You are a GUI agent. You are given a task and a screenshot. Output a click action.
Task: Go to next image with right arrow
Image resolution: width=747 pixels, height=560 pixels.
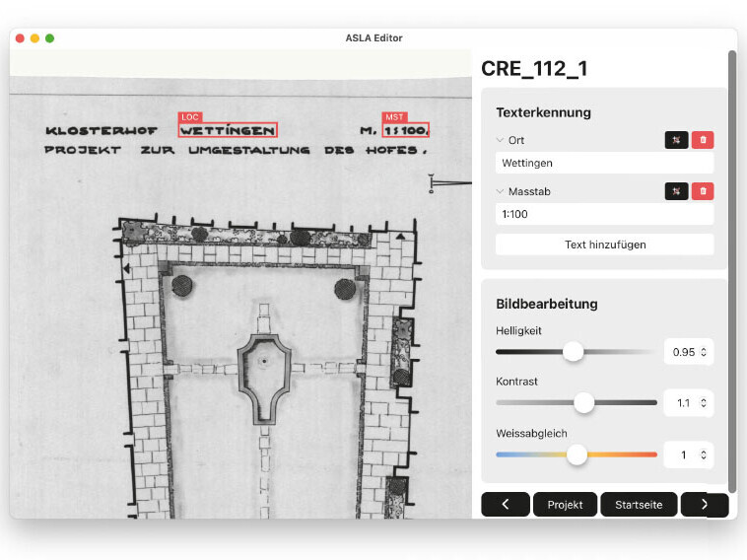tap(704, 504)
